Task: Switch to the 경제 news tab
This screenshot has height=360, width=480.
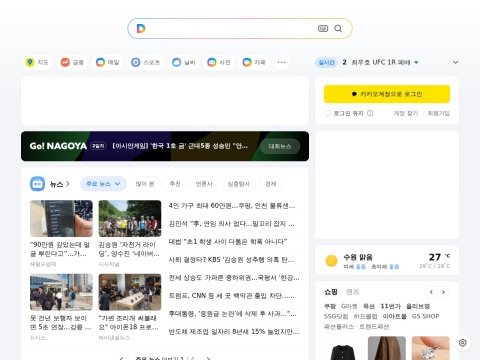Action: coord(271,184)
